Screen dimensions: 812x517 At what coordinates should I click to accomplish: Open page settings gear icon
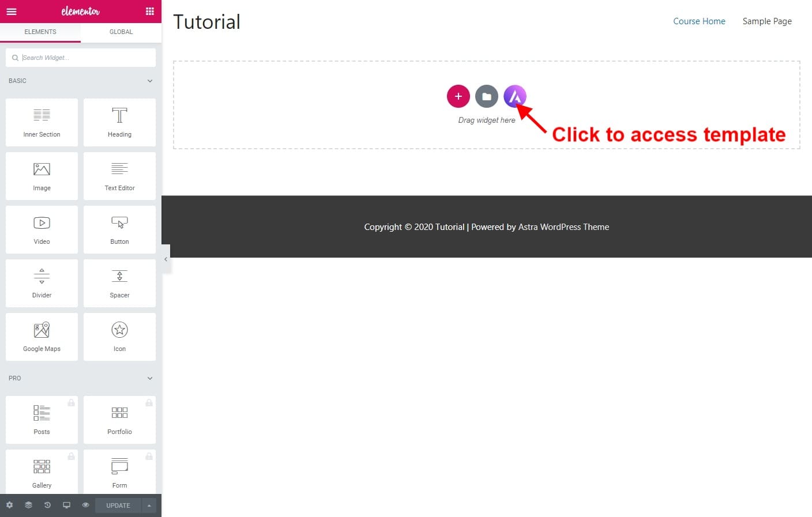click(x=9, y=505)
